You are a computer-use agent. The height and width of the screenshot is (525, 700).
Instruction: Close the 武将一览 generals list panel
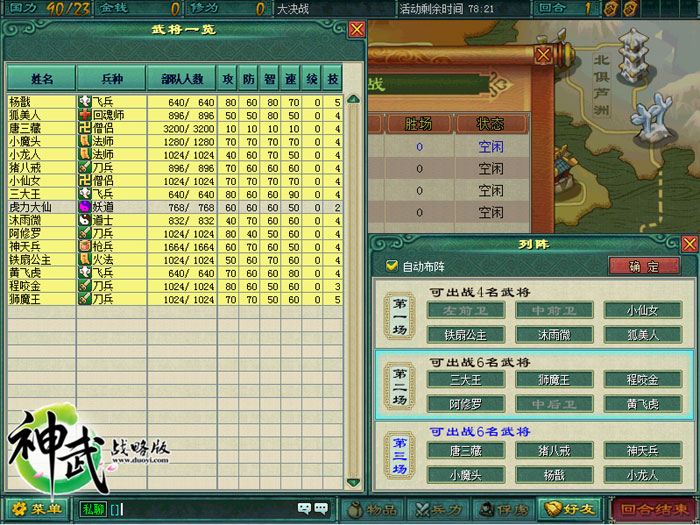click(356, 30)
